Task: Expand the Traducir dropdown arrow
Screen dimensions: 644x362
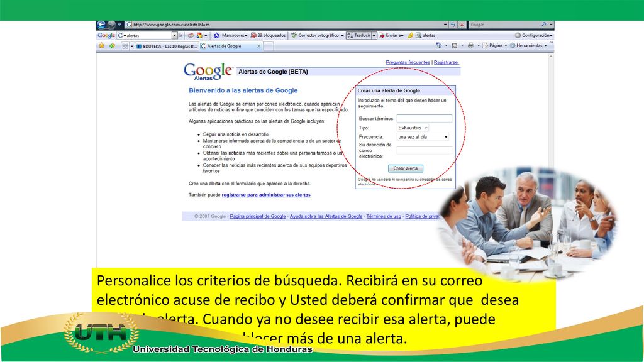Action: (x=374, y=35)
